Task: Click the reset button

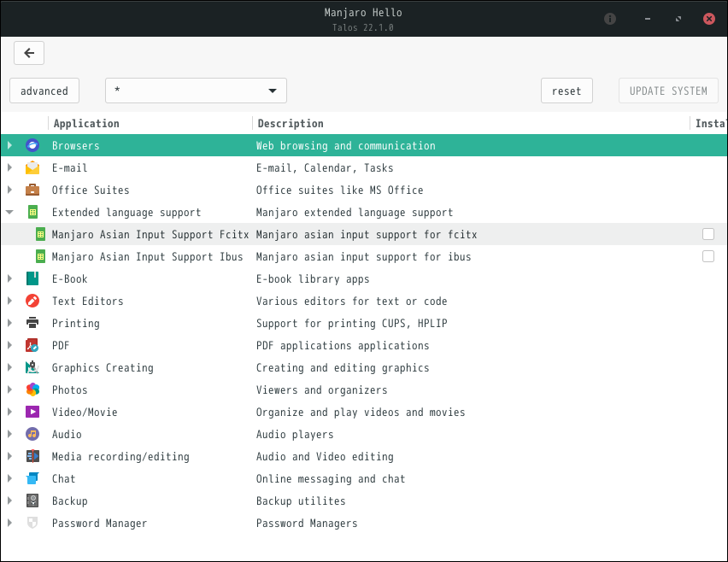Action: click(x=567, y=91)
